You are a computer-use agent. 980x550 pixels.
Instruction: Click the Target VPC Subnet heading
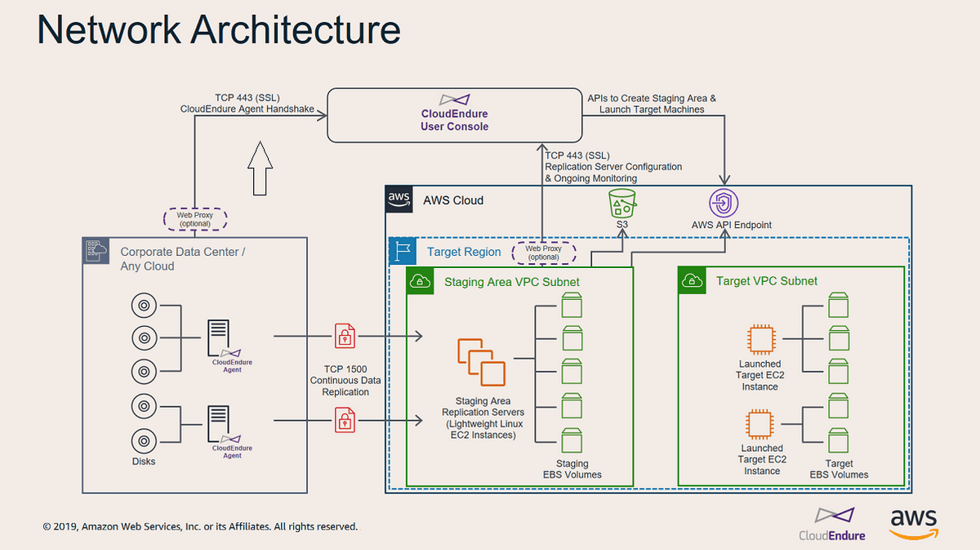[x=767, y=281]
